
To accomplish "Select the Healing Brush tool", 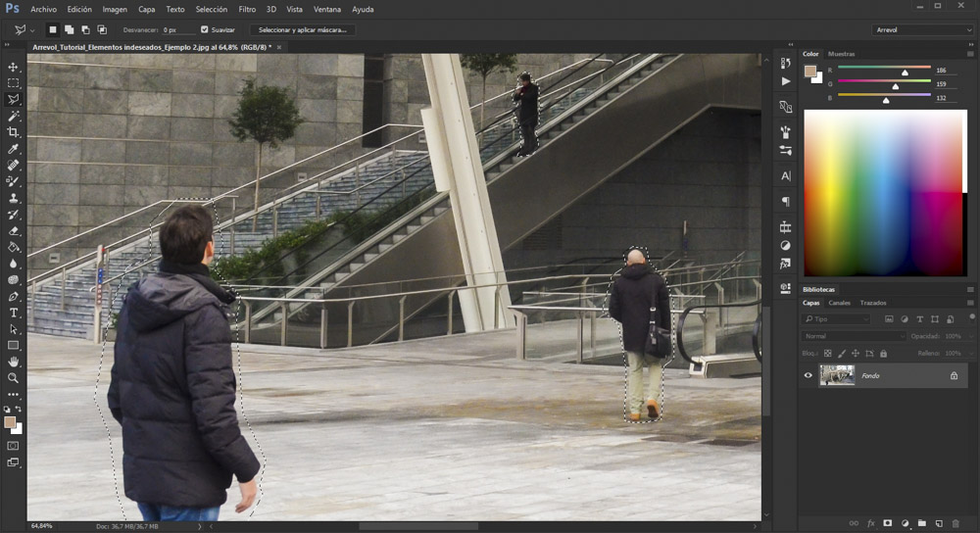I will click(13, 165).
